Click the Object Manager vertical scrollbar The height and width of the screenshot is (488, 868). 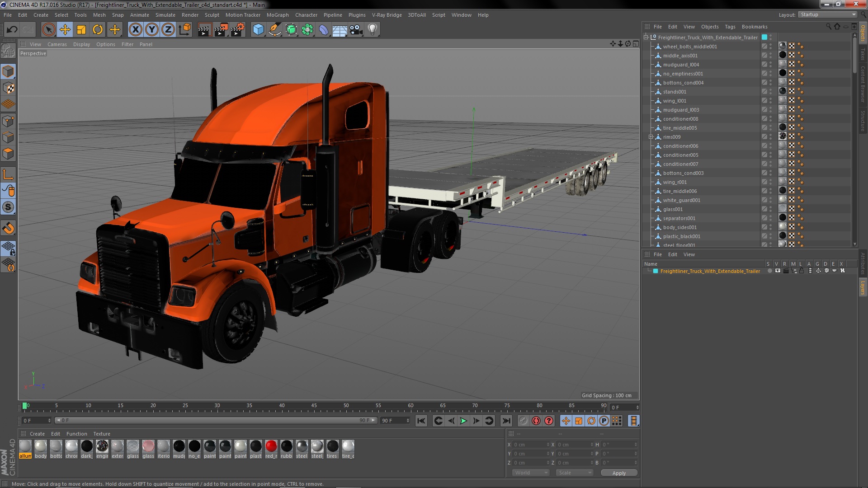854,54
